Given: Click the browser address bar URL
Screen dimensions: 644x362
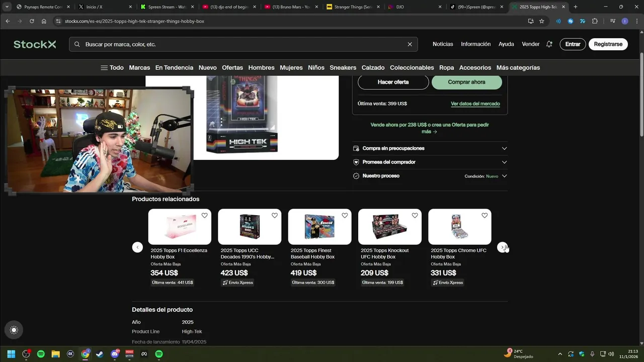Looking at the screenshot, I should (134, 21).
